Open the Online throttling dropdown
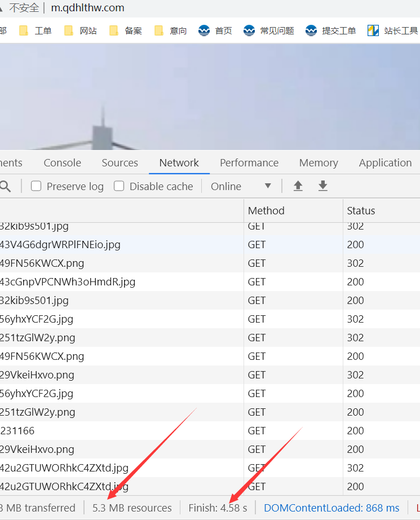The width and height of the screenshot is (420, 520). point(241,186)
